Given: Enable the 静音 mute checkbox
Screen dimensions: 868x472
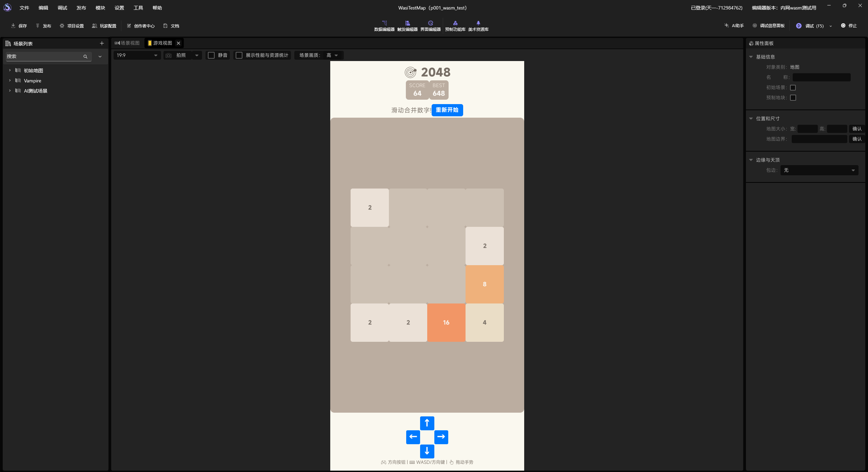Looking at the screenshot, I should [211, 55].
